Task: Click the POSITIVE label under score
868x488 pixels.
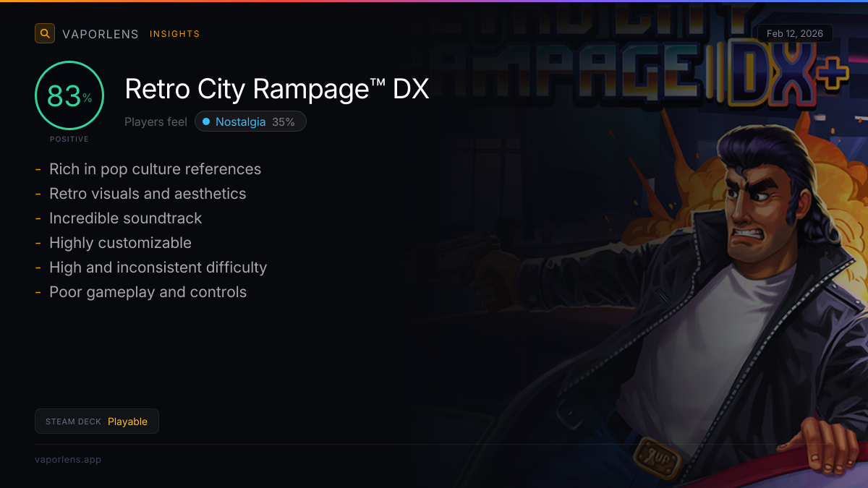Action: click(69, 139)
